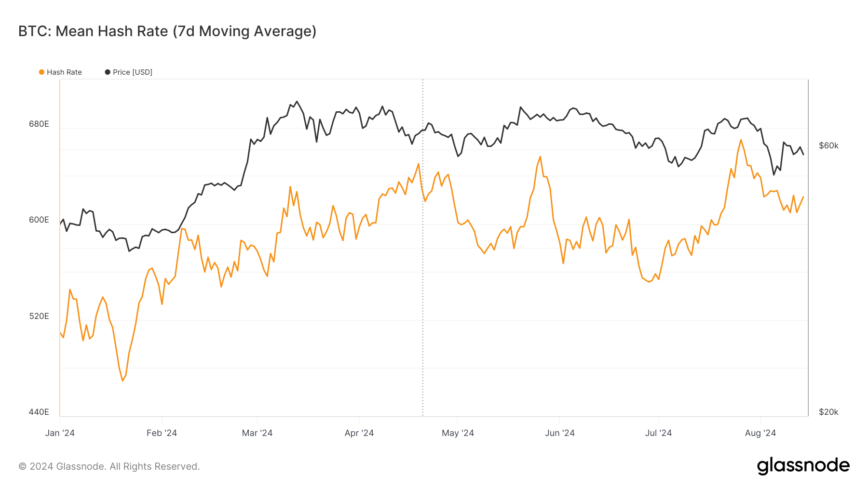868x488 pixels.
Task: Click the glassnode logo
Action: (x=803, y=466)
